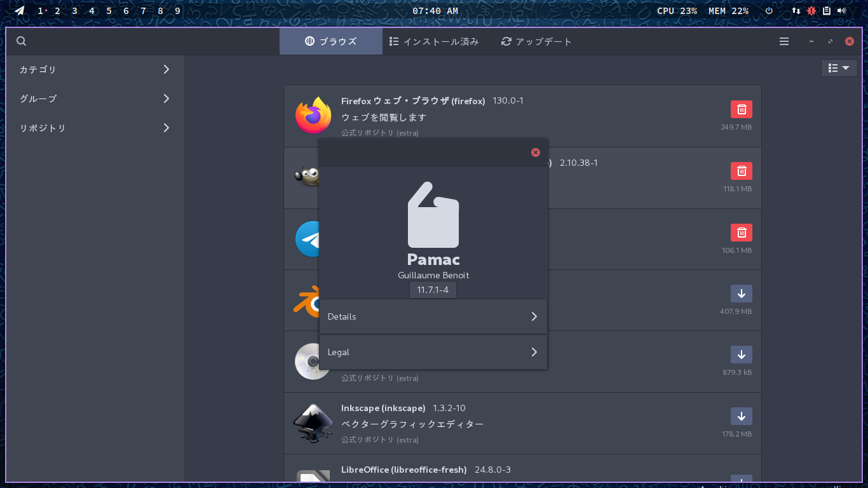Select the "LibreOffice (libreoffice-fresh)" package title
The width and height of the screenshot is (868, 488).
coord(404,470)
